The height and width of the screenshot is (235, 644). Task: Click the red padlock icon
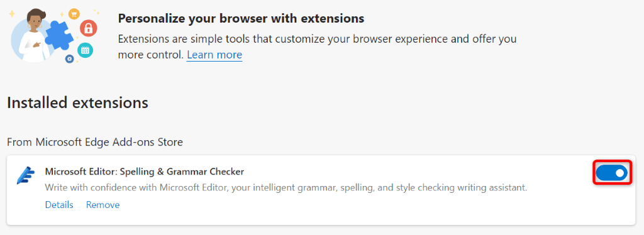[x=89, y=28]
